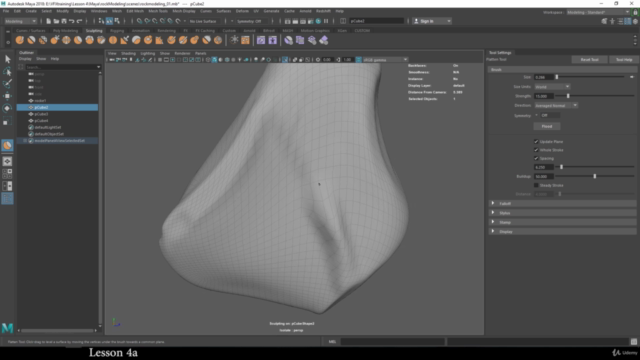640x360 pixels.
Task: Click the Reset Tool button
Action: (589, 60)
